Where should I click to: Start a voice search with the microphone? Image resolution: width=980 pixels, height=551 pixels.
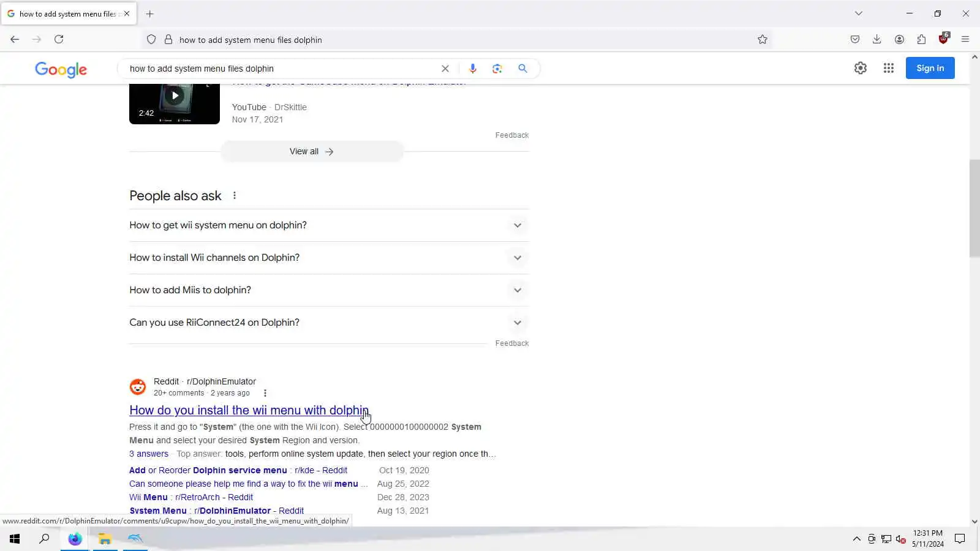pos(472,69)
